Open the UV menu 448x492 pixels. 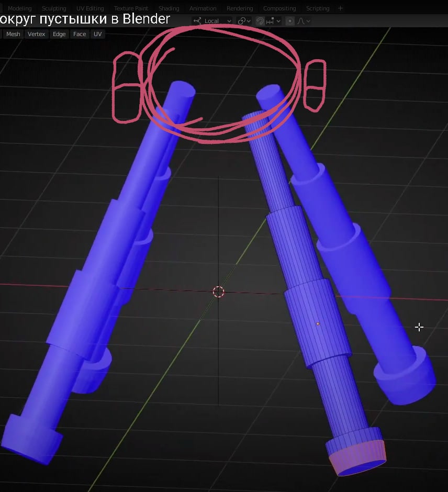click(x=97, y=34)
